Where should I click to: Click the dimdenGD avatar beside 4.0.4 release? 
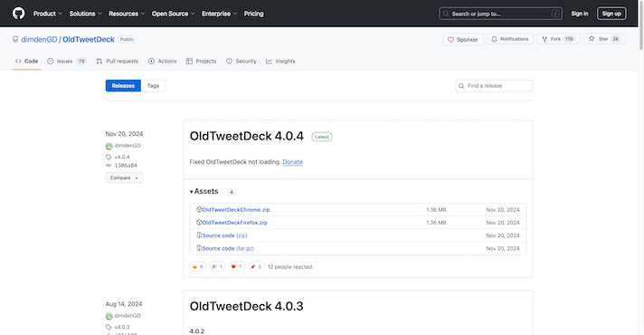click(x=109, y=146)
